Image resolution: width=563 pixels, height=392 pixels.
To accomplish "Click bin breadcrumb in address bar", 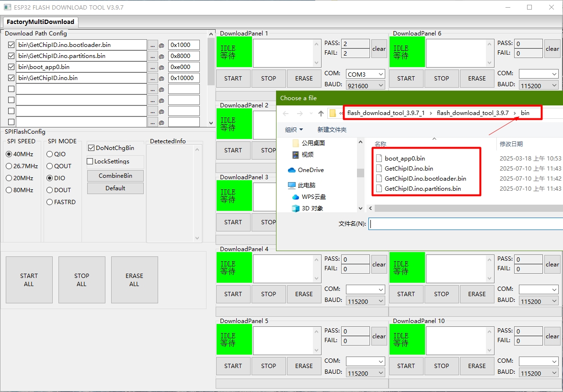I will tap(525, 113).
